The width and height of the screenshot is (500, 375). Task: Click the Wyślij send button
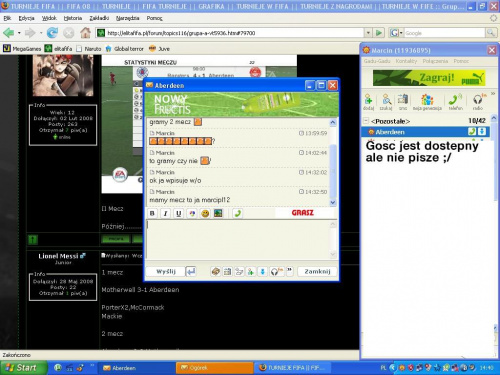(166, 272)
